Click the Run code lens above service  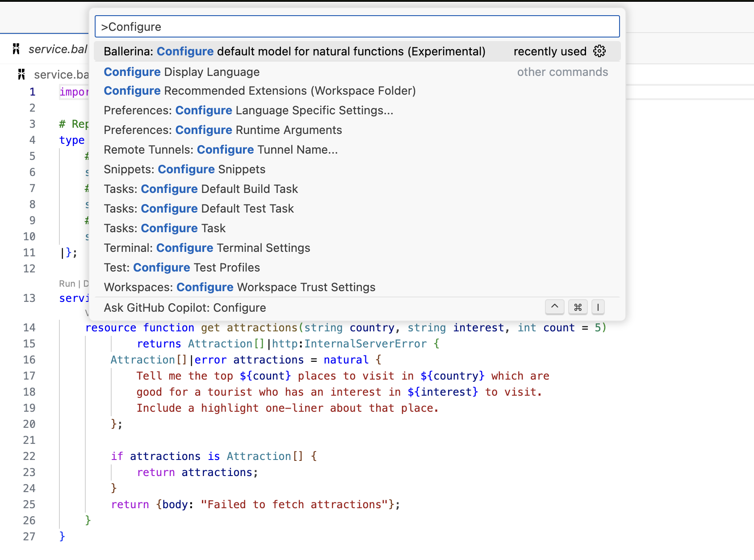click(67, 284)
